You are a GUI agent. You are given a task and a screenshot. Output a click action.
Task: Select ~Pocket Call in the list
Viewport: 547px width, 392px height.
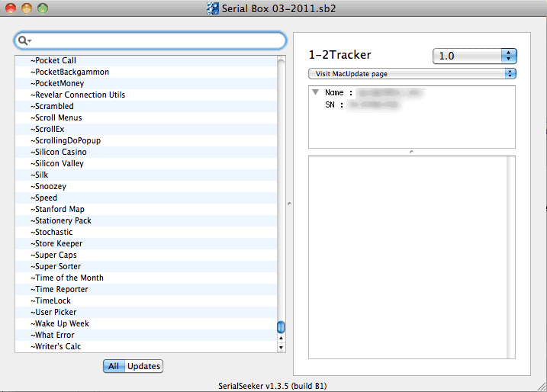click(x=146, y=60)
